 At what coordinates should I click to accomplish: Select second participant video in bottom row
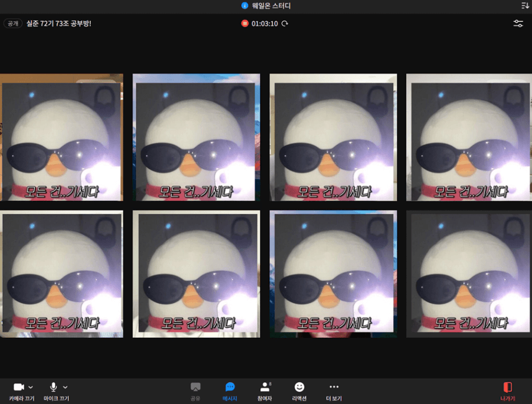(196, 274)
